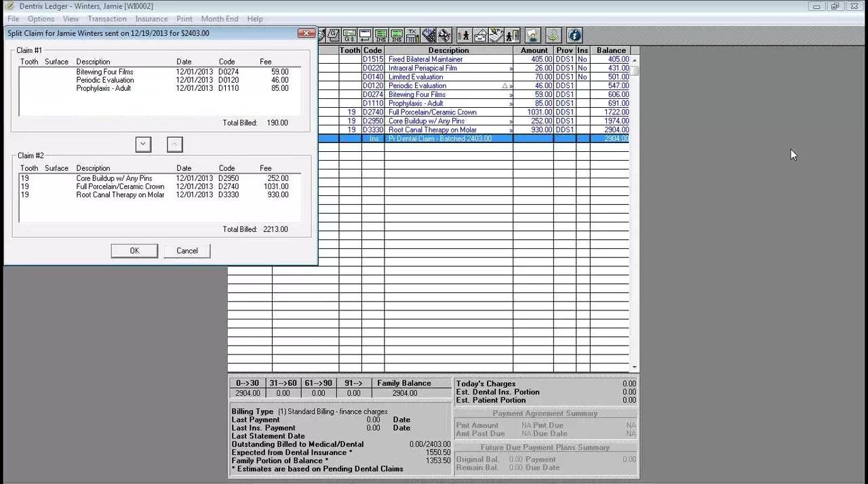Select Full Porcelain/Ceramic Crown in Claim #2
Image resolution: width=868 pixels, height=484 pixels.
(x=160, y=186)
